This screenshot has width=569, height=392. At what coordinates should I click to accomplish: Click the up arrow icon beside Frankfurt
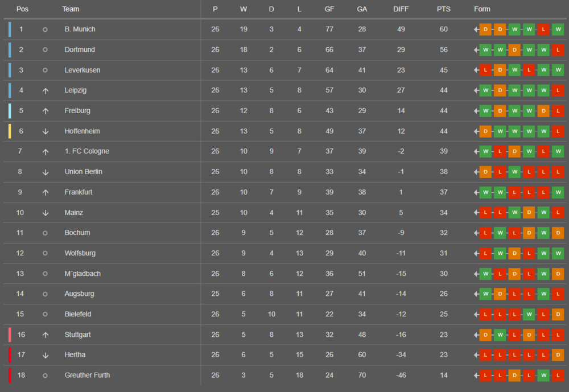46,193
